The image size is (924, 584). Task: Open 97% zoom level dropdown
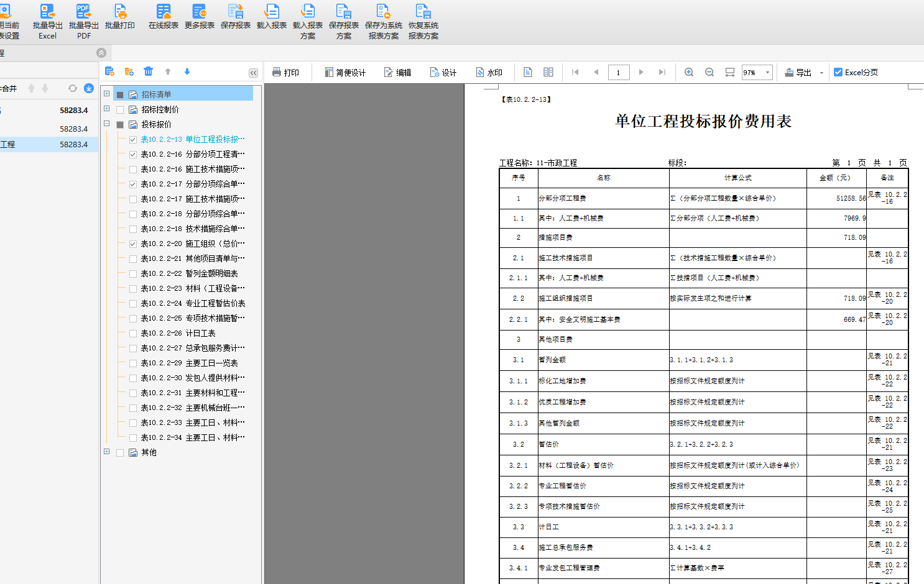point(768,73)
